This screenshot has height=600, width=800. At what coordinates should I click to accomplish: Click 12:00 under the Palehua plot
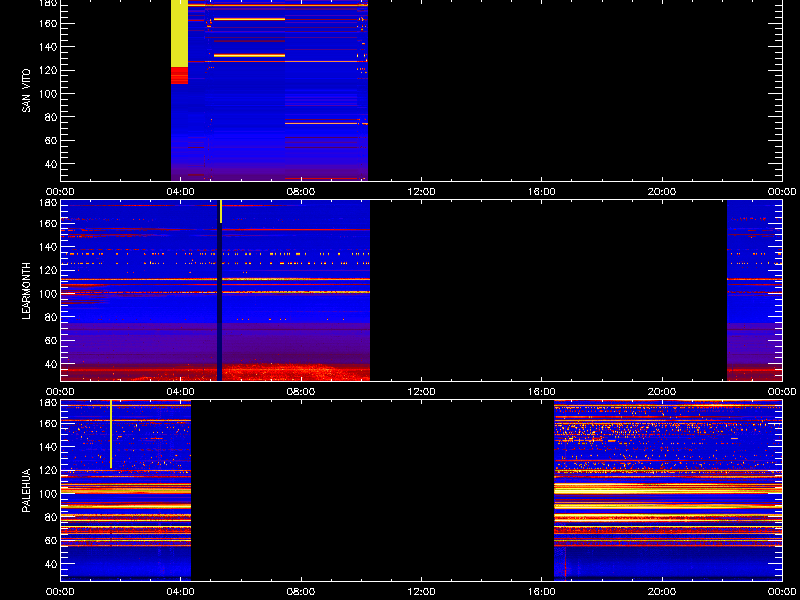(421, 592)
